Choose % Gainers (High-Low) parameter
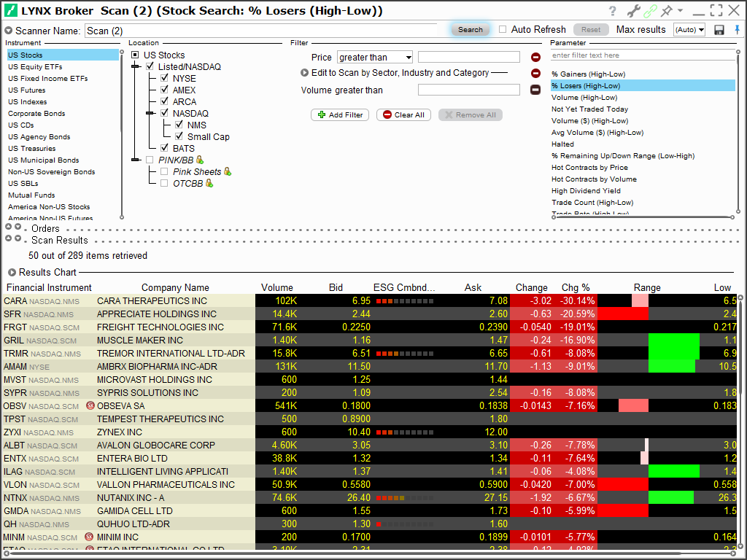This screenshot has width=747, height=560. (x=589, y=74)
